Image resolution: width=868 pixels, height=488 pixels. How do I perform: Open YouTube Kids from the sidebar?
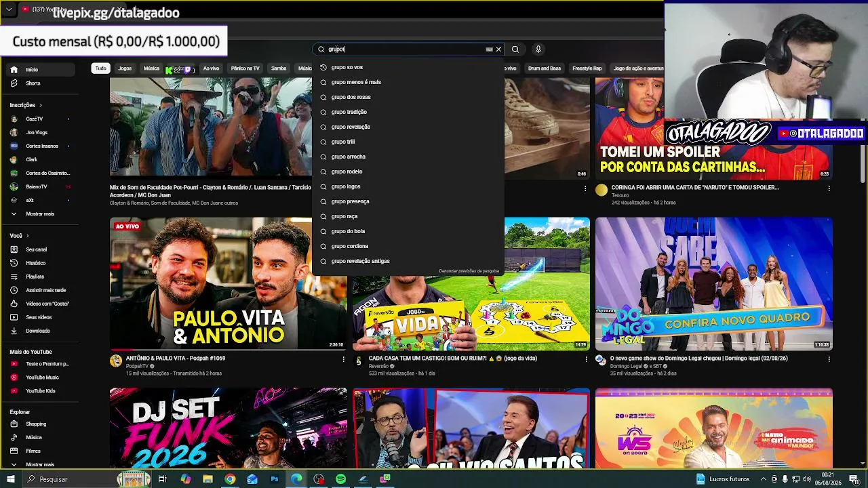pos(40,391)
